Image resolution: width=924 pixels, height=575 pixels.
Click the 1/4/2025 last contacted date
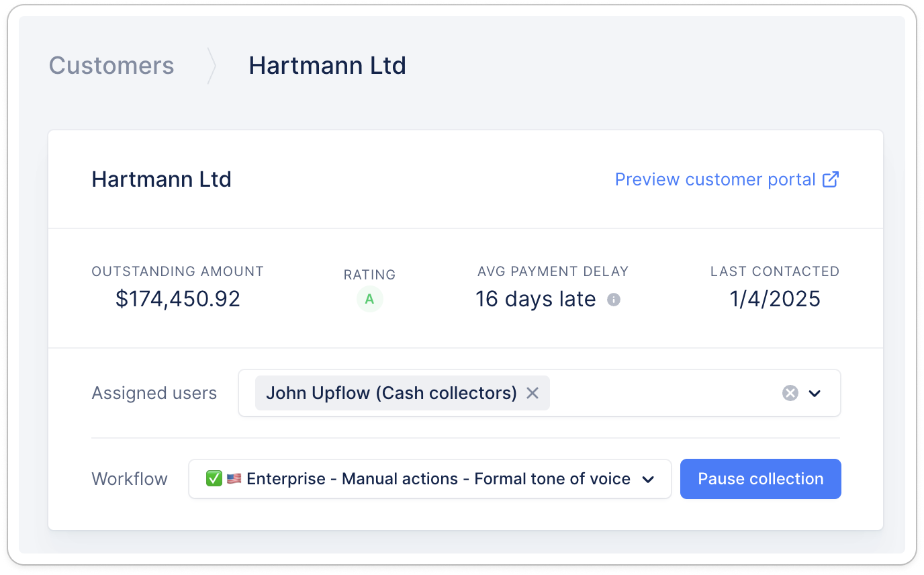[x=775, y=299]
